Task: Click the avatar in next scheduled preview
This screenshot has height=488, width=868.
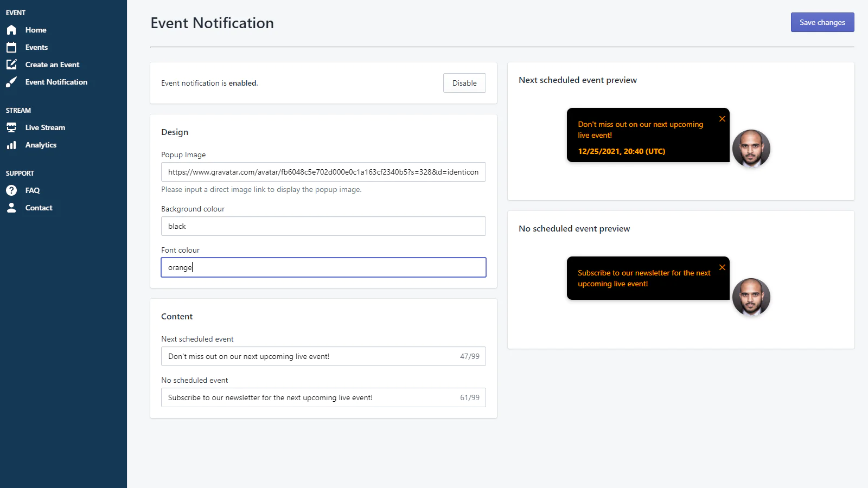Action: [x=751, y=149]
